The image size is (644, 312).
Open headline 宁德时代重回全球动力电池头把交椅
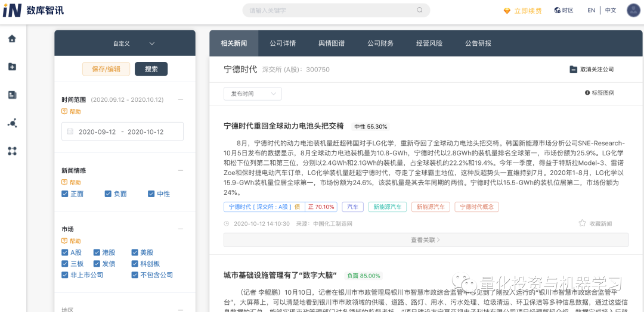(284, 126)
